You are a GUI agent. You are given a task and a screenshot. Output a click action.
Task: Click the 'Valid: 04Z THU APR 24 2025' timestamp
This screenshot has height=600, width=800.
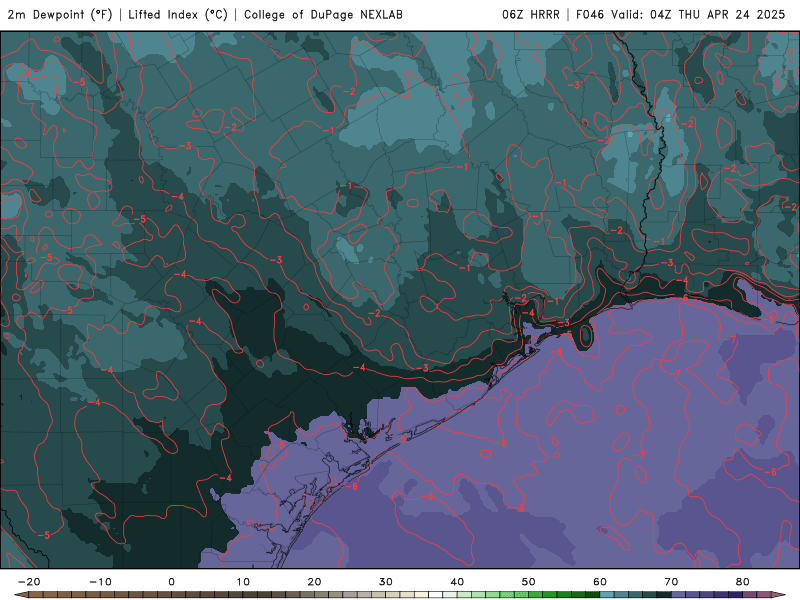pyautogui.click(x=698, y=15)
